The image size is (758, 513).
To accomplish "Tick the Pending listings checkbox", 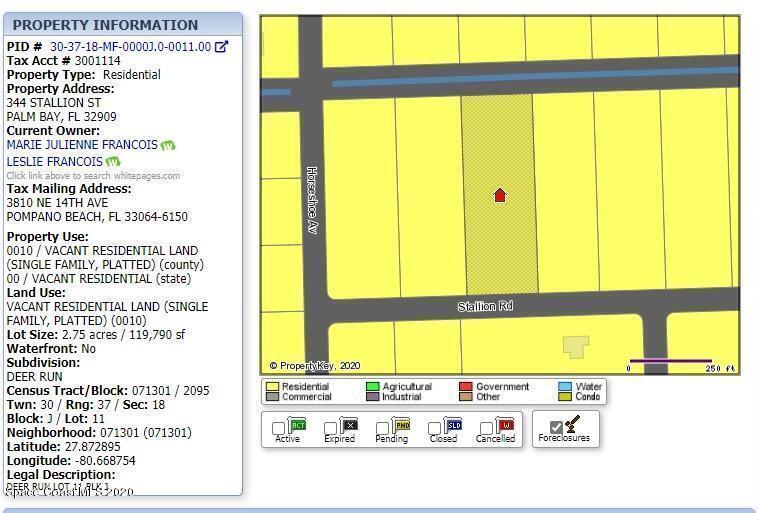I will [383, 428].
